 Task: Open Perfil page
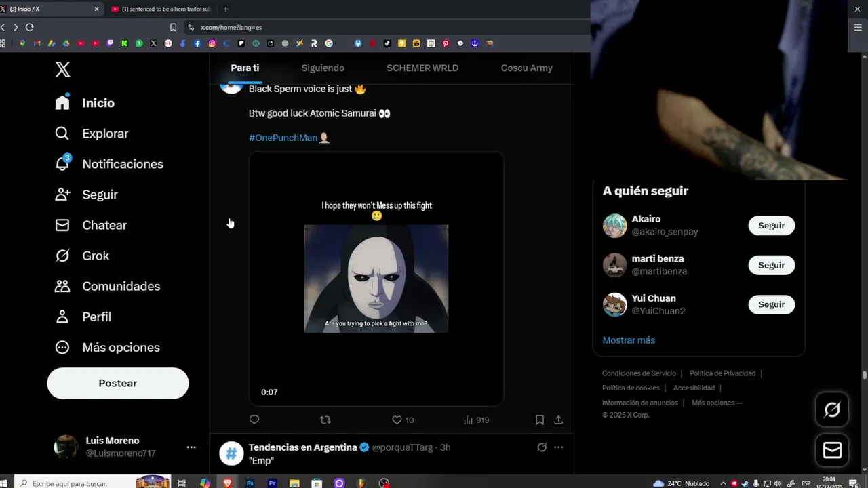pyautogui.click(x=83, y=317)
